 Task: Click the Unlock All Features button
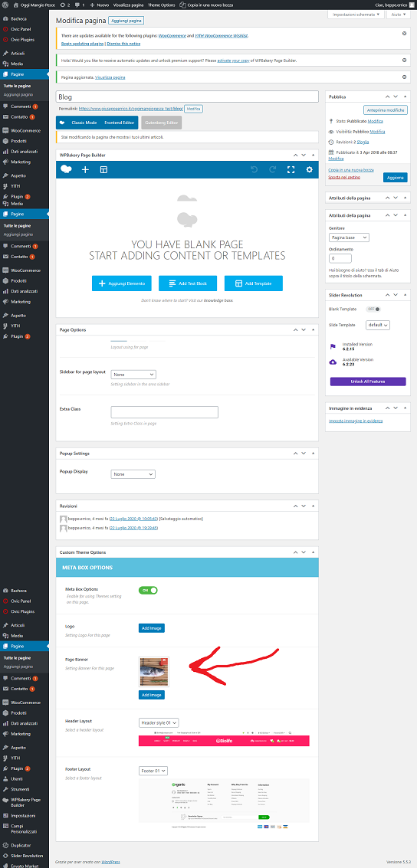click(x=368, y=382)
